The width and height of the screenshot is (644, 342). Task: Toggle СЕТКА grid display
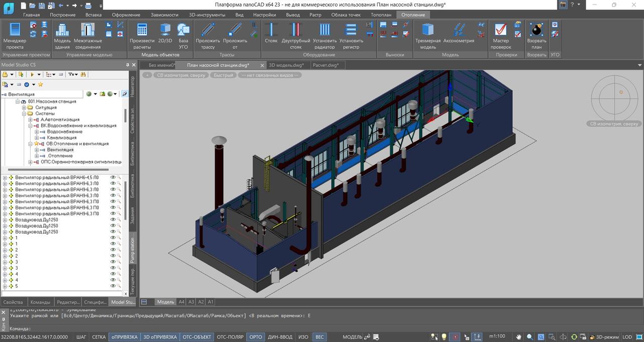click(99, 337)
